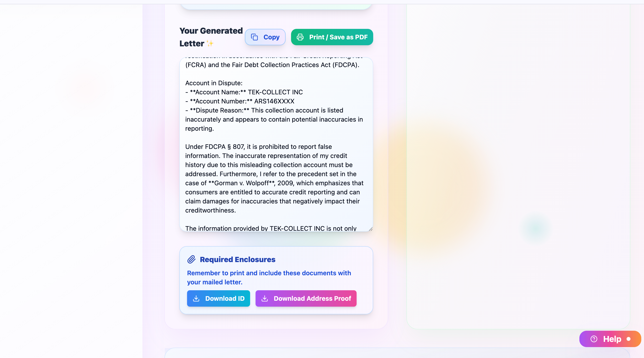This screenshot has height=358, width=644.
Task: Click the question mark icon on Help
Action: point(594,339)
